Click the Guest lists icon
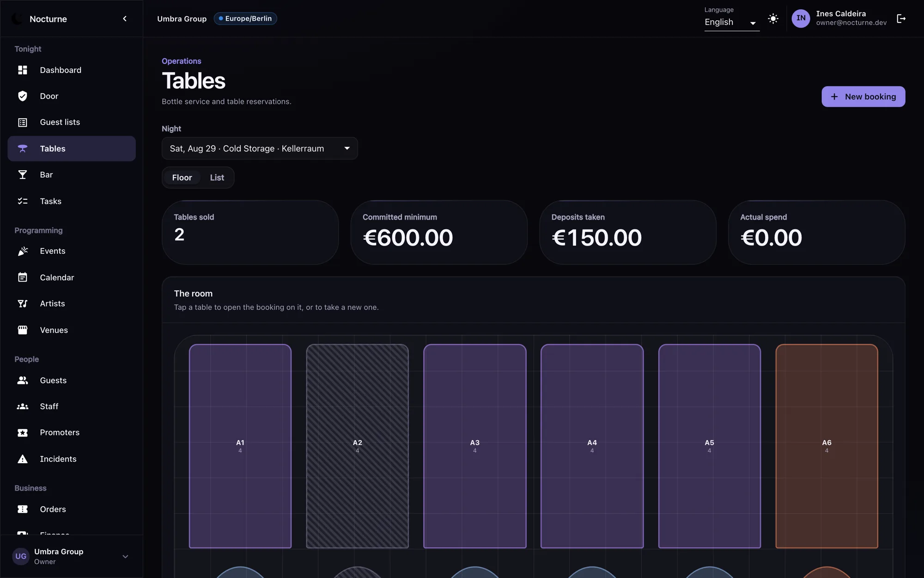924x578 pixels. pos(22,122)
